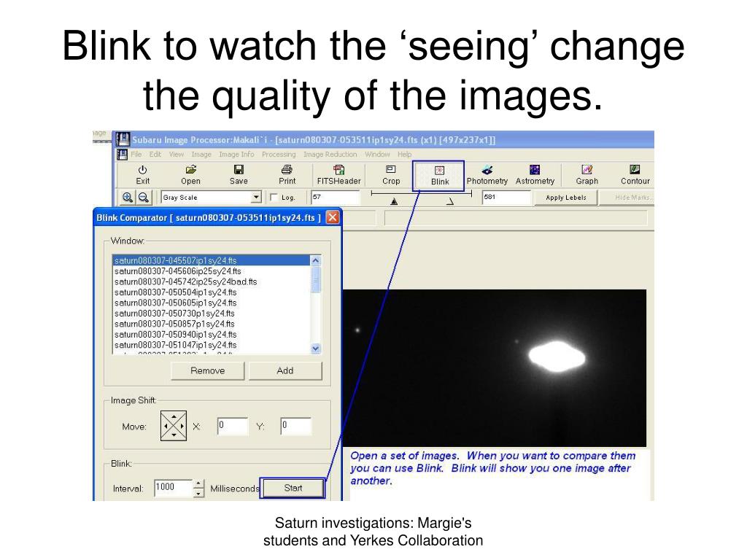Open the Blink comparator tool

click(438, 176)
